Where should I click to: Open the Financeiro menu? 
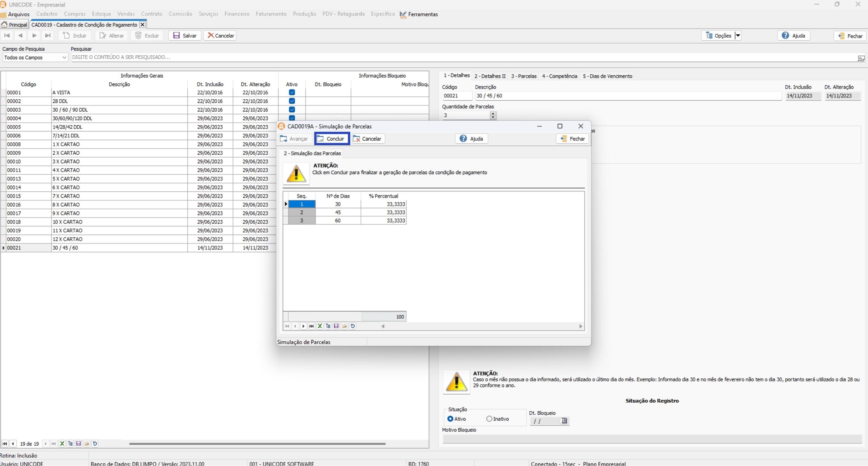(x=237, y=14)
